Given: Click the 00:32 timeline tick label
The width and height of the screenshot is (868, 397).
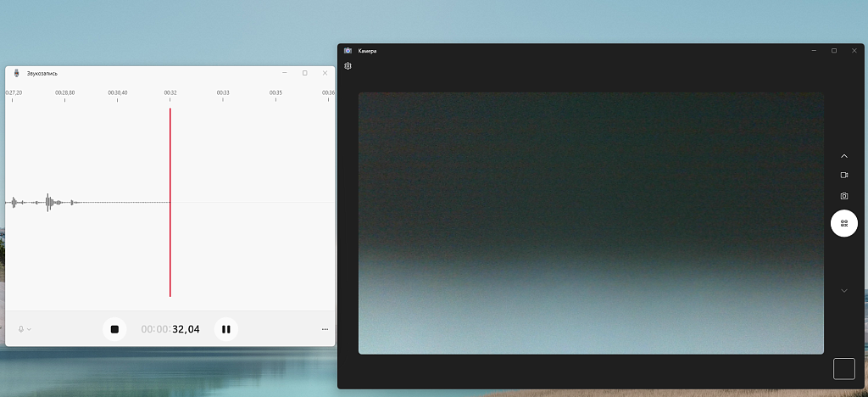Looking at the screenshot, I should 170,93.
